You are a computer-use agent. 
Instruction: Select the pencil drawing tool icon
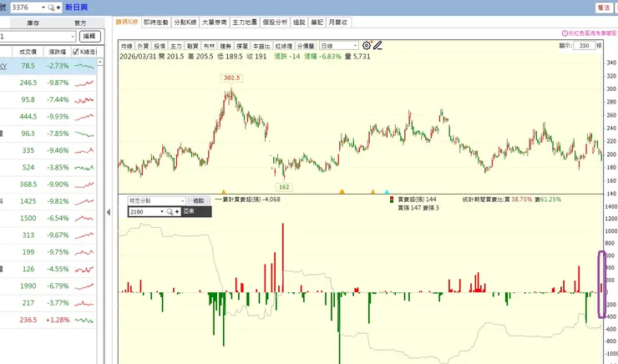pyautogui.click(x=377, y=45)
